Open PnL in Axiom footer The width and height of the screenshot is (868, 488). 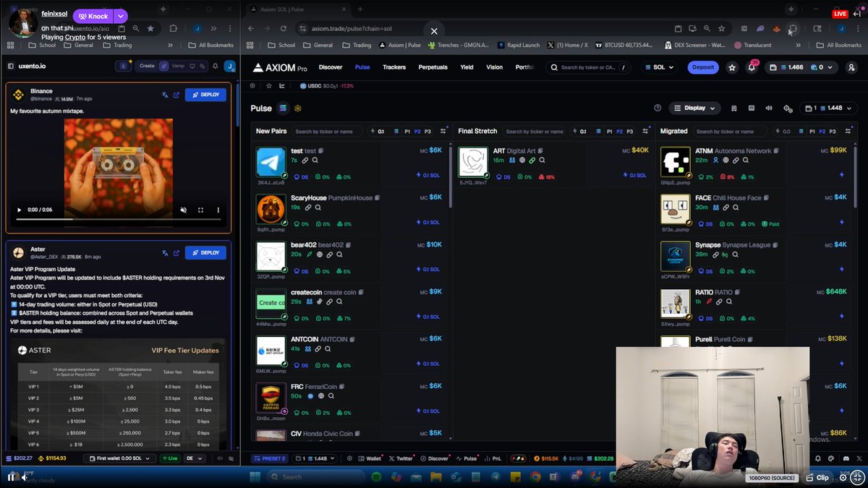493,458
